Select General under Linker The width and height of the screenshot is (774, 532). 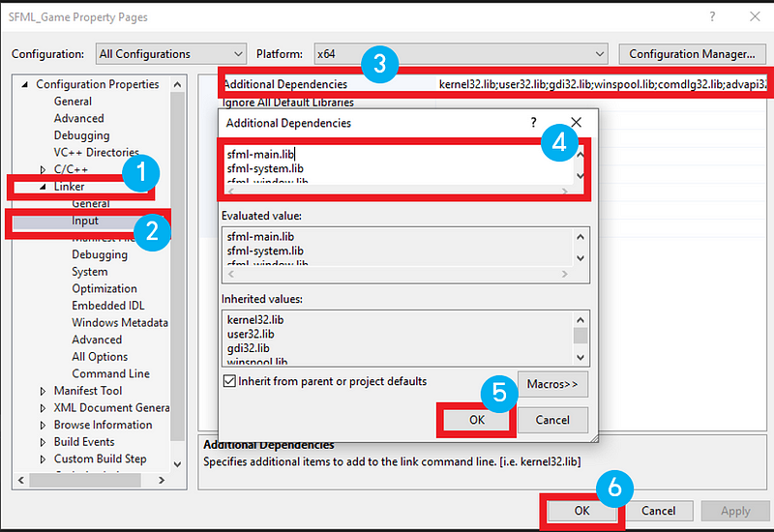click(90, 203)
